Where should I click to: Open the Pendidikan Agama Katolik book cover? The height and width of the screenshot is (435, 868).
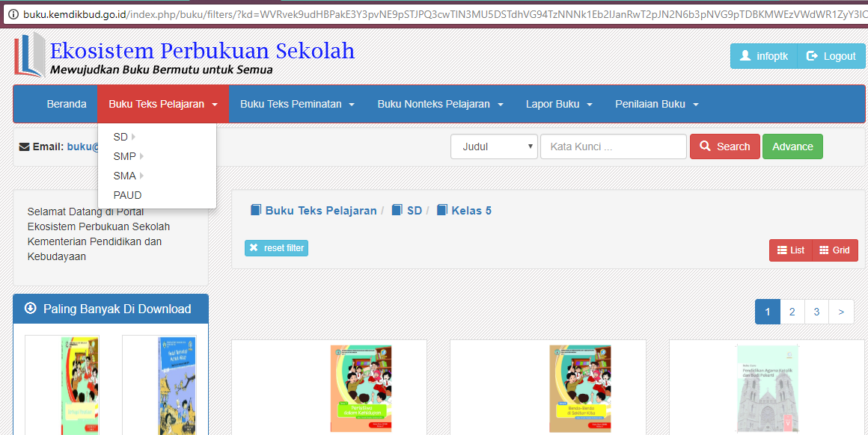[766, 388]
